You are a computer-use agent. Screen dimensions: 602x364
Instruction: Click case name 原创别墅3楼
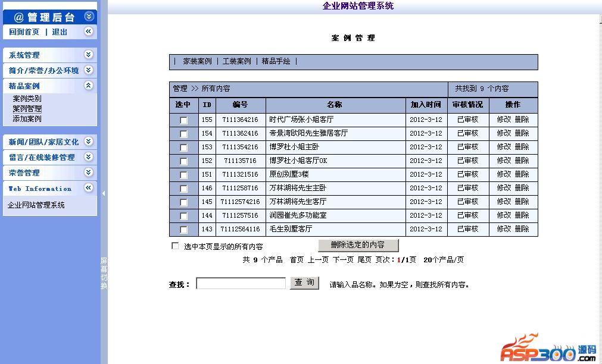pyautogui.click(x=289, y=174)
